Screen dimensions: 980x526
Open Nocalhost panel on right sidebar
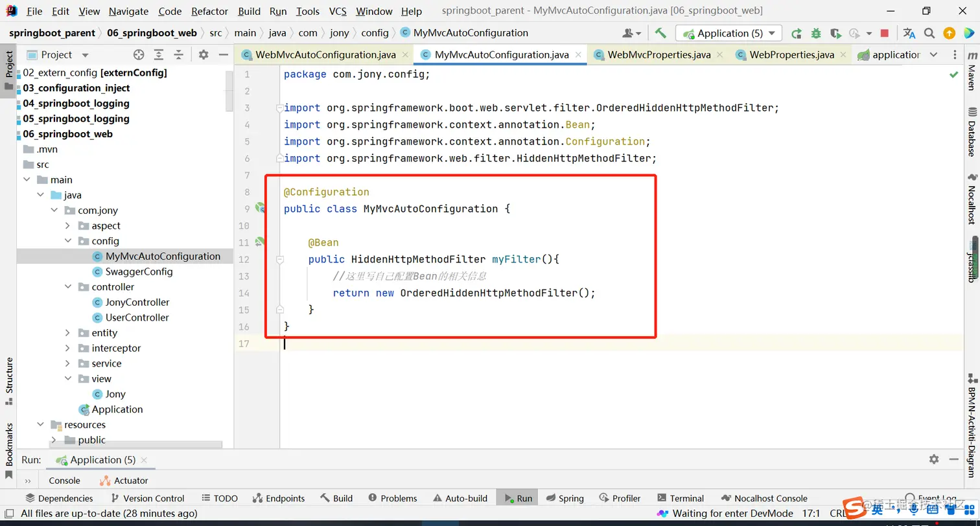click(972, 200)
